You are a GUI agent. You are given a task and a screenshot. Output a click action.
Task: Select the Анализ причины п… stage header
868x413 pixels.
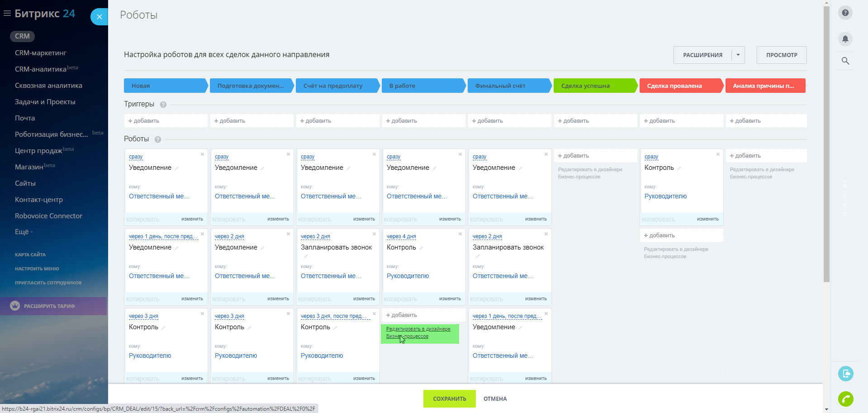(765, 86)
